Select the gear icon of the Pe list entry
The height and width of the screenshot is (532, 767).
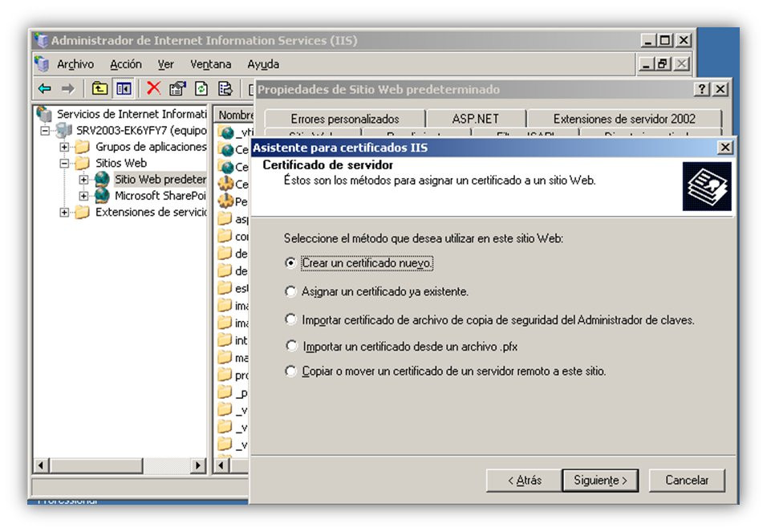(225, 201)
